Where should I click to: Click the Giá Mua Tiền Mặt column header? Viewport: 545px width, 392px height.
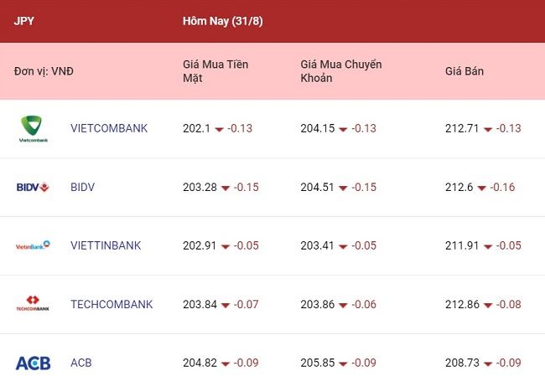tap(215, 71)
